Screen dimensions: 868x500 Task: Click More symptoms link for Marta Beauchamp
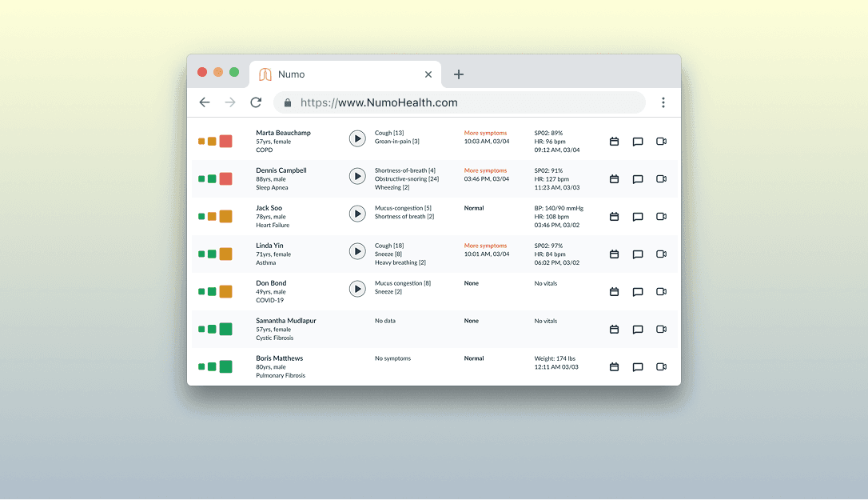[485, 133]
